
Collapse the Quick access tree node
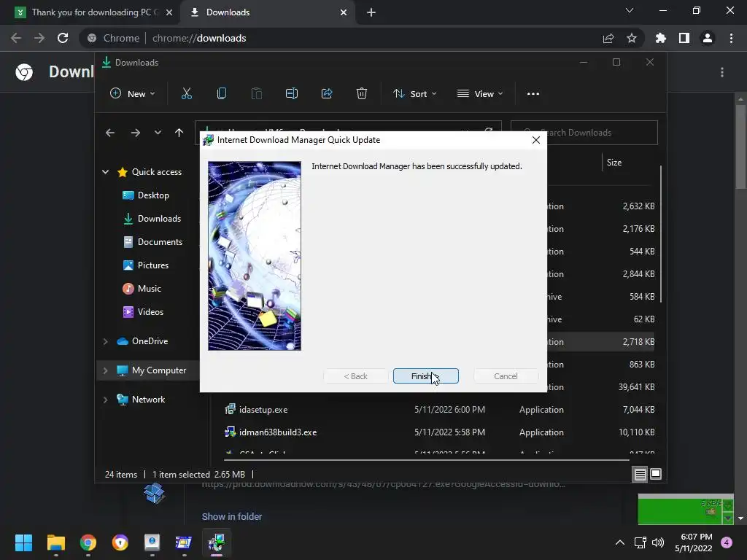coord(105,172)
